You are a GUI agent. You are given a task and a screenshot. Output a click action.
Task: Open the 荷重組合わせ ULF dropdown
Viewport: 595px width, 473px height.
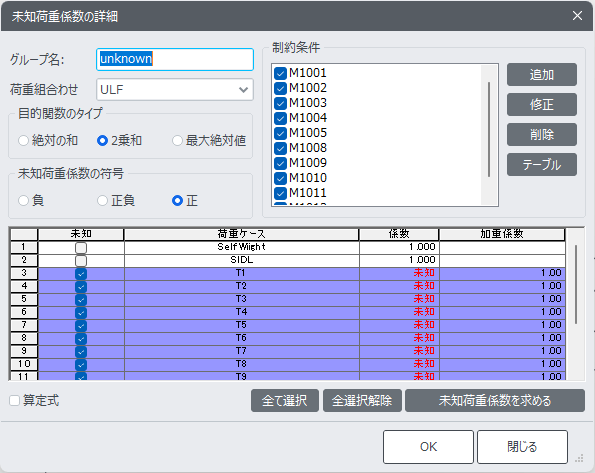point(175,90)
